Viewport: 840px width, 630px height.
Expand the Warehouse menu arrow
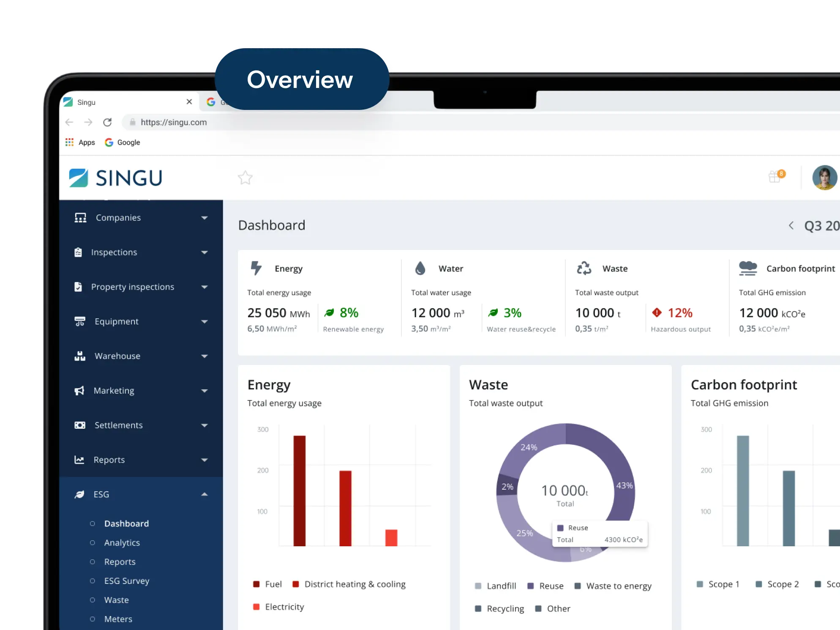(x=205, y=357)
